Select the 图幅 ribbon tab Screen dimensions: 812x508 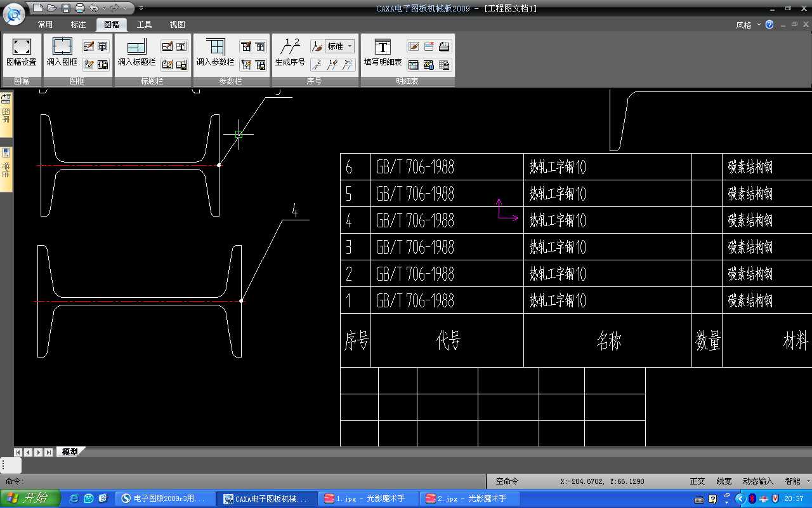[x=111, y=25]
